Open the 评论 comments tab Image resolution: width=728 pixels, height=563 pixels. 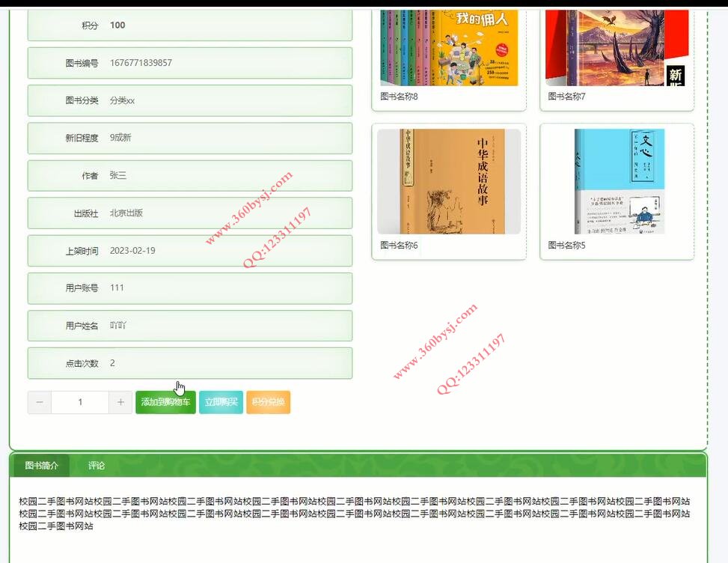point(97,466)
